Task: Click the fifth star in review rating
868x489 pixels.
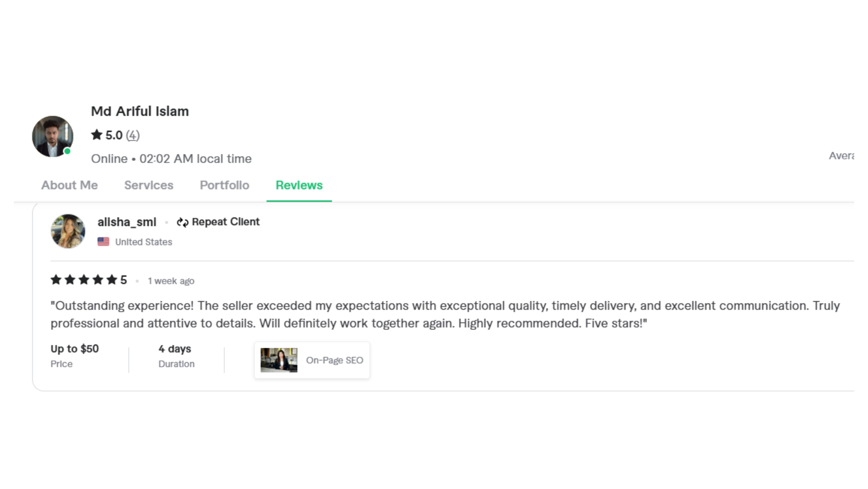Action: point(112,280)
